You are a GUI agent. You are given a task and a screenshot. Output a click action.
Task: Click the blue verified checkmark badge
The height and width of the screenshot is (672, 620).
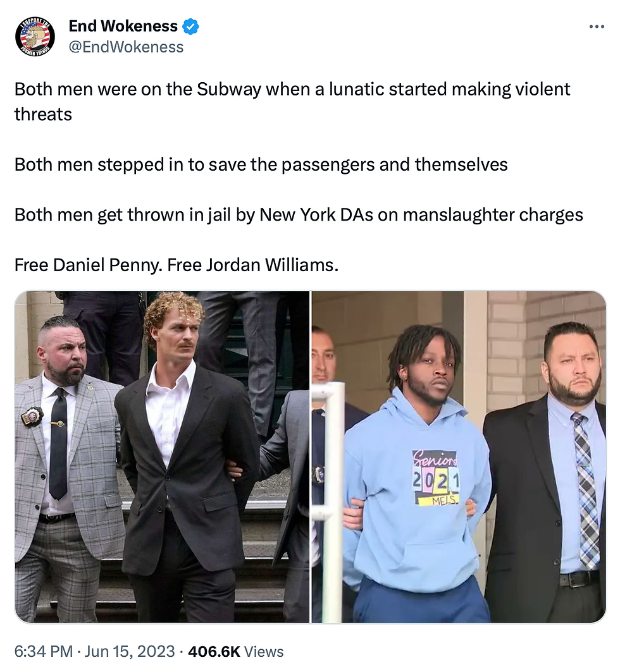190,27
